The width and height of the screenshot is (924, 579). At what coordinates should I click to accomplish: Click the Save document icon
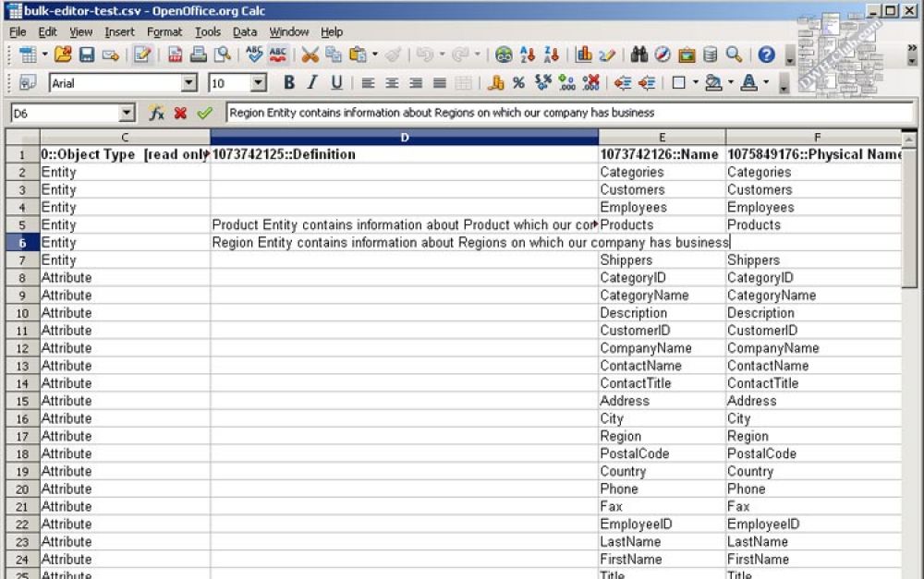pos(86,55)
